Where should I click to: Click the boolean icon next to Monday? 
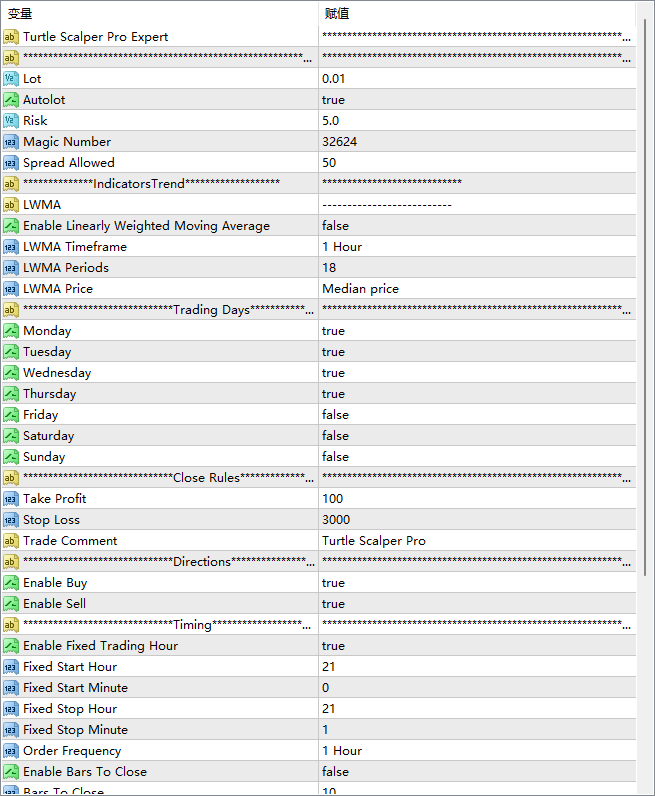[x=11, y=330]
